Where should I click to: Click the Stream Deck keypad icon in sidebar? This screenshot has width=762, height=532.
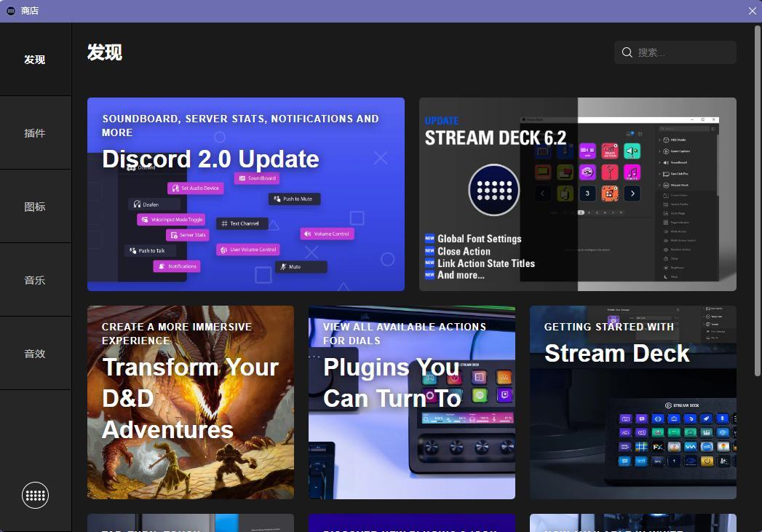tap(35, 495)
